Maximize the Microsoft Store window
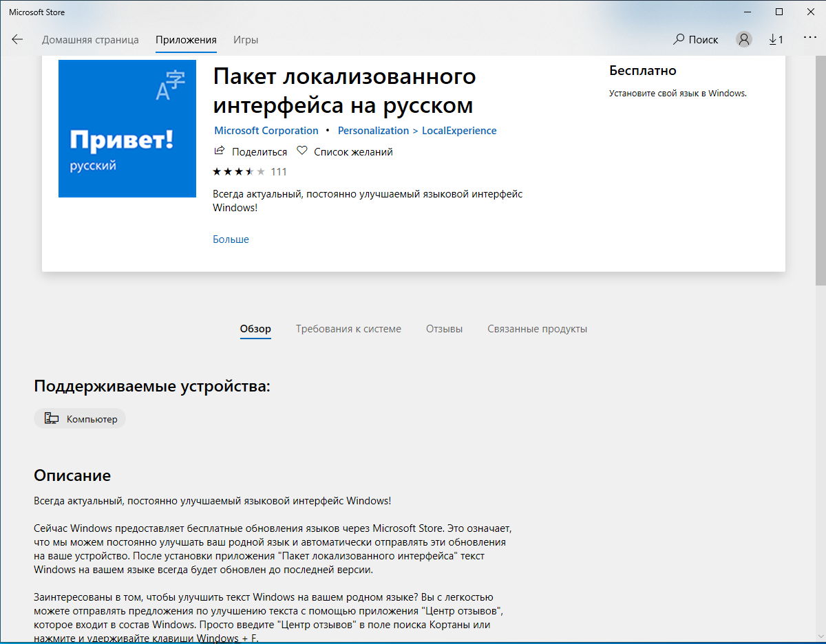The image size is (826, 644). pos(779,12)
